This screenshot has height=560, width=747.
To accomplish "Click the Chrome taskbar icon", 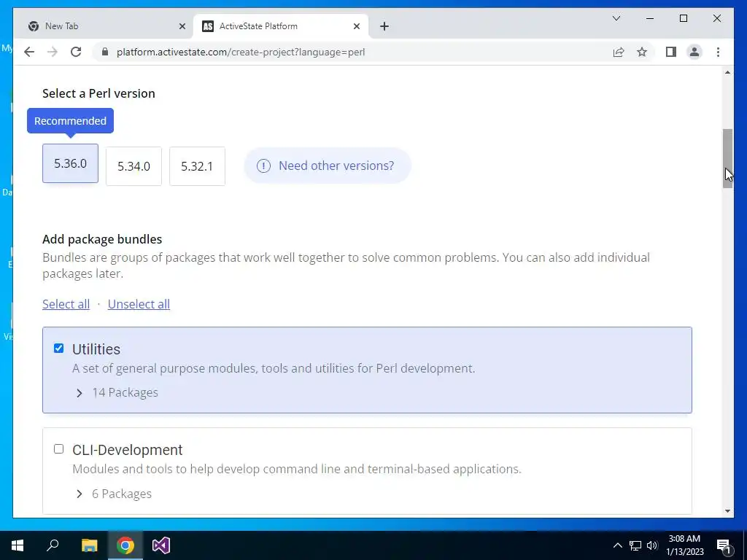I will point(125,545).
